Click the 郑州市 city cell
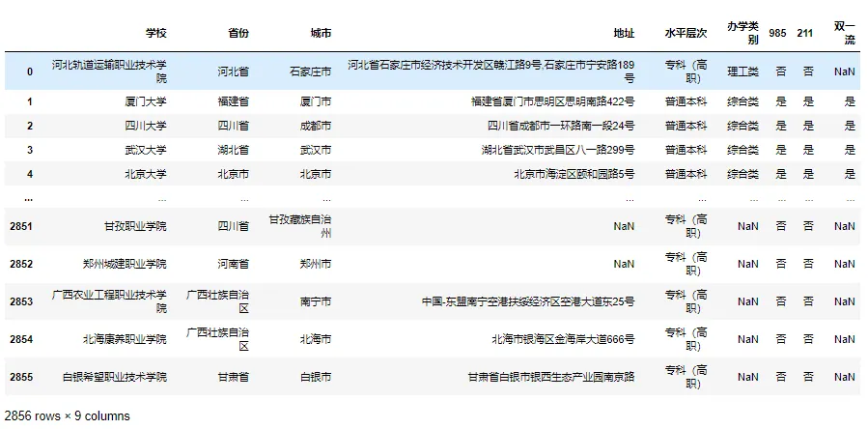The height and width of the screenshot is (429, 868). [316, 264]
